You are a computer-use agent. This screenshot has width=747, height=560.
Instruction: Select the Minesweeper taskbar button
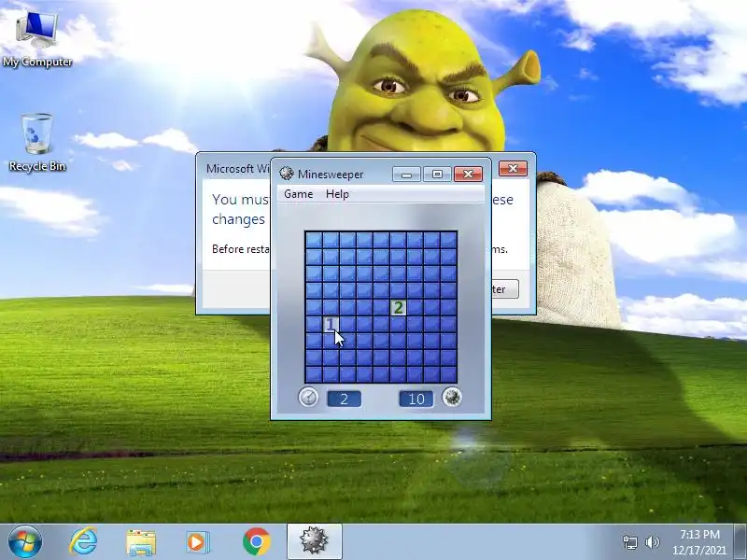point(315,541)
